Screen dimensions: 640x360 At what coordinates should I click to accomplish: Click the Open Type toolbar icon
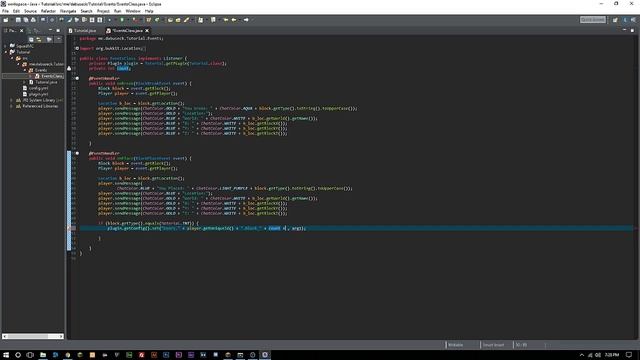pyautogui.click(x=170, y=20)
